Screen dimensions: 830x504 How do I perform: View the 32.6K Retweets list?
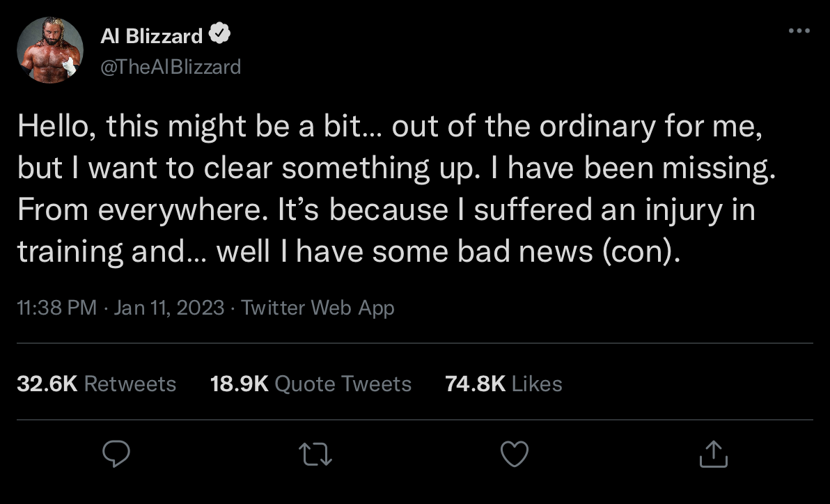tap(96, 384)
